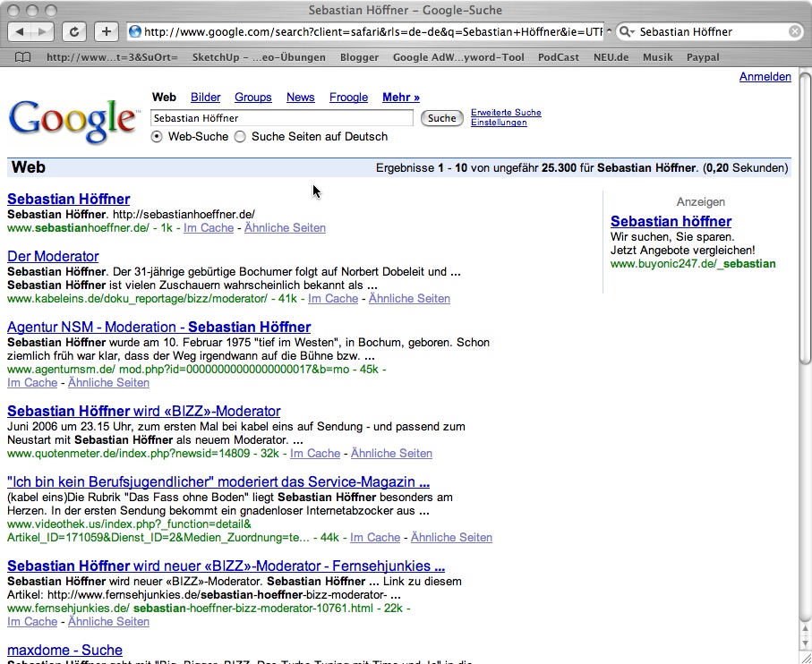Viewport: 812px width, 664px height.
Task: Switch to the Froogle search tab
Action: tap(348, 98)
